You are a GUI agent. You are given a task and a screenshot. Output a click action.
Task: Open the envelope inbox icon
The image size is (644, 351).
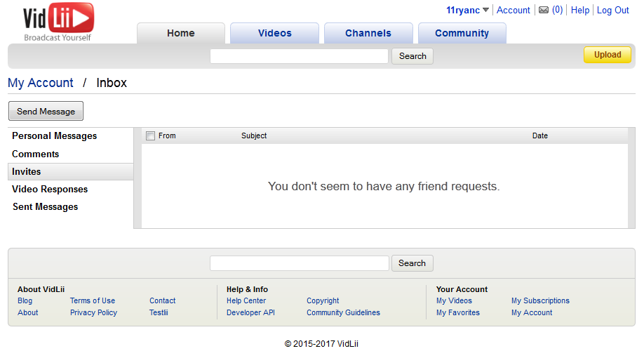[543, 11]
